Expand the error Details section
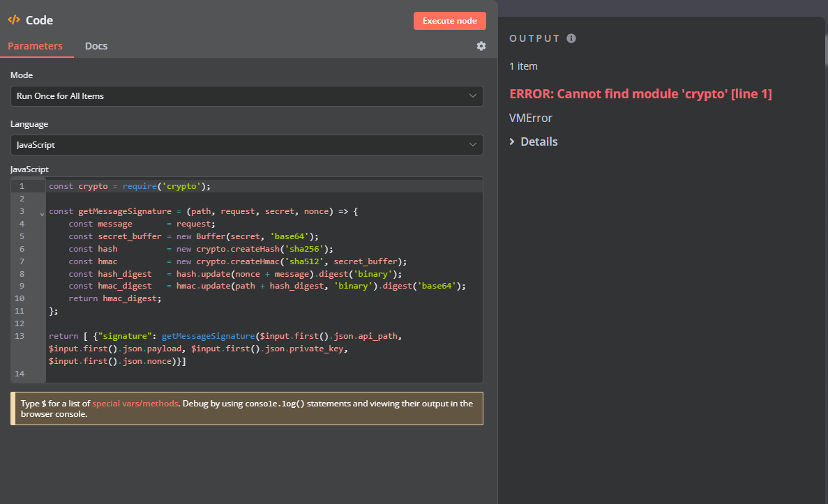This screenshot has height=504, width=828. click(x=534, y=142)
